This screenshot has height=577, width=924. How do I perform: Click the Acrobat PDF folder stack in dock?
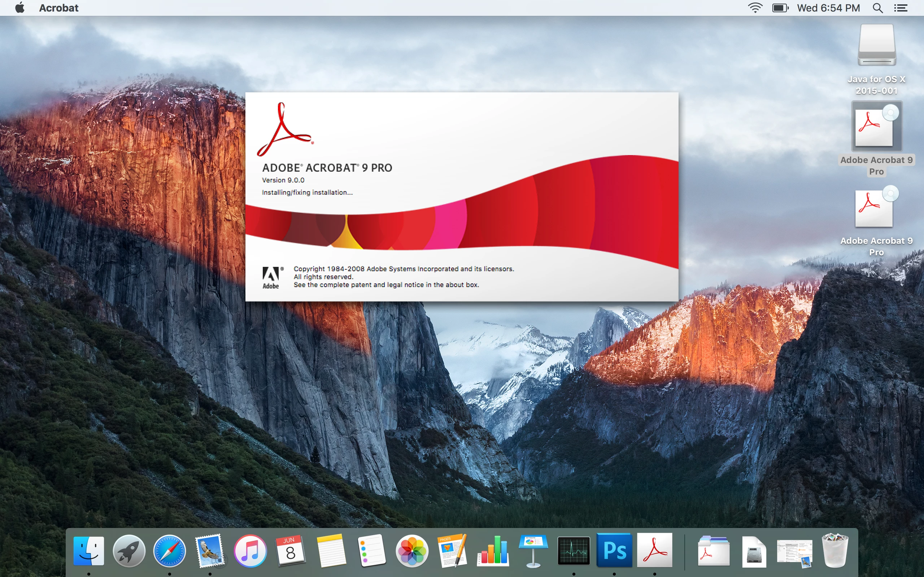tap(713, 551)
